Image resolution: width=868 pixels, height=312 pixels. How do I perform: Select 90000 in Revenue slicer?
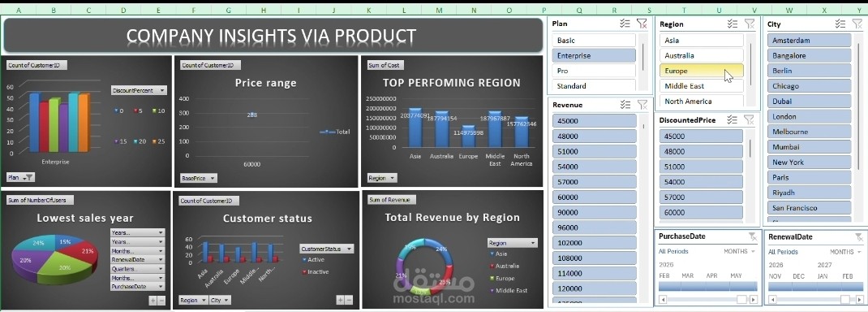coord(595,212)
